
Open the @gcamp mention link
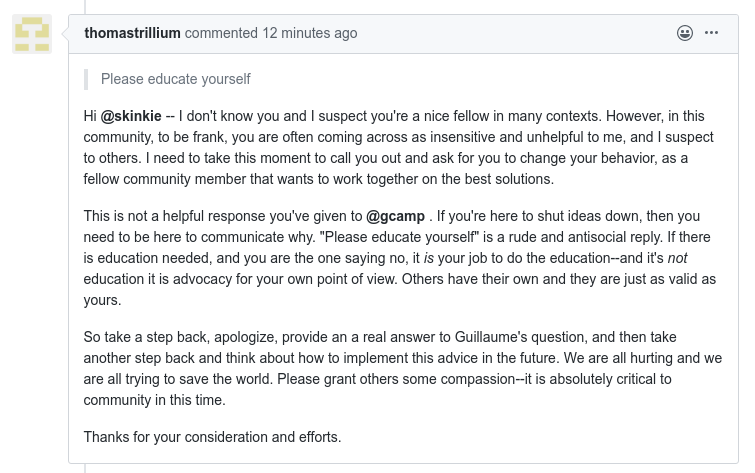(x=395, y=216)
